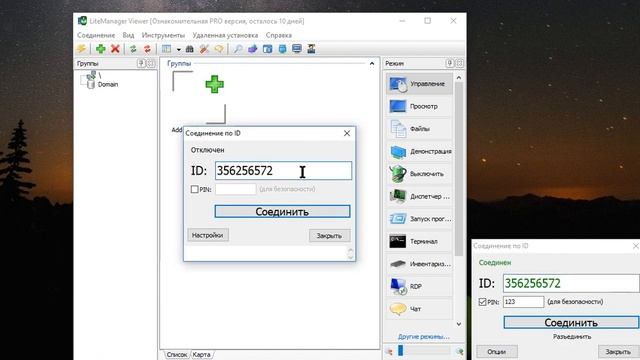
Task: Select Запуск прог... mode
Action: click(419, 219)
